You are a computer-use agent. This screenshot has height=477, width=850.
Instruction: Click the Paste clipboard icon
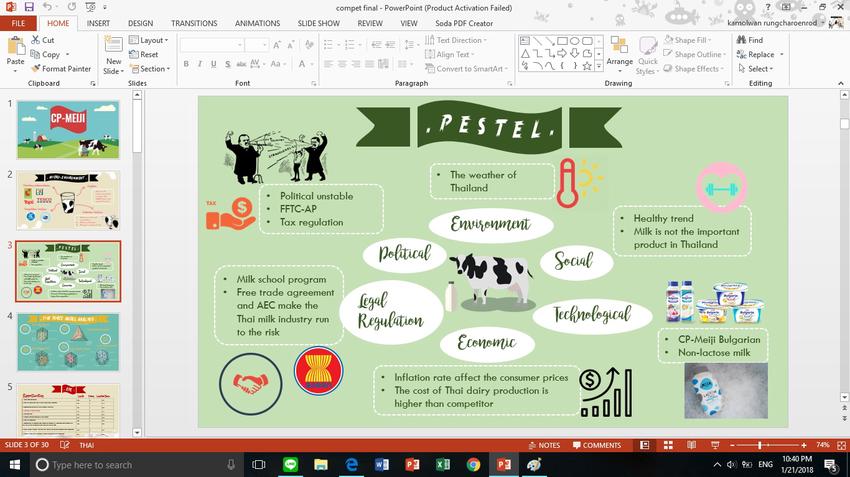tap(16, 46)
